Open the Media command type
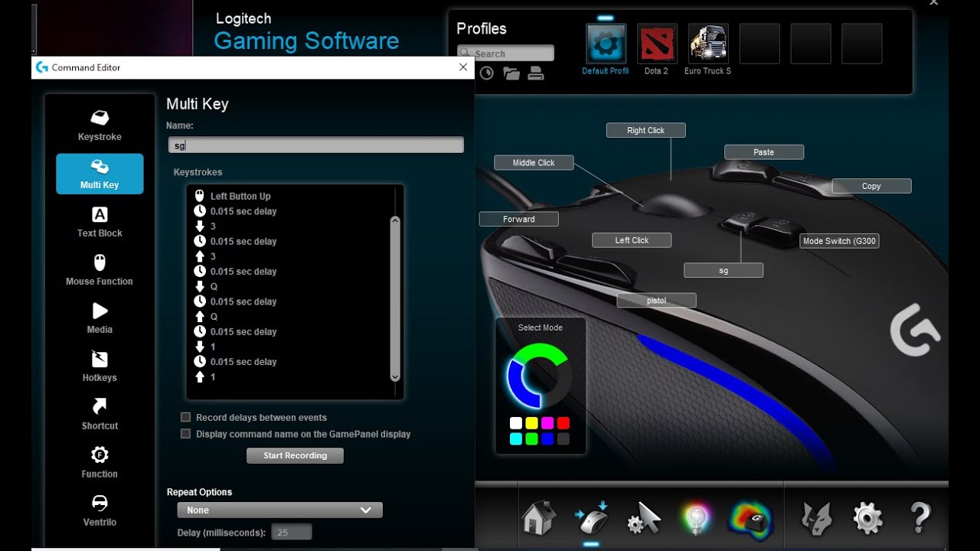The width and height of the screenshot is (980, 551). click(x=100, y=318)
